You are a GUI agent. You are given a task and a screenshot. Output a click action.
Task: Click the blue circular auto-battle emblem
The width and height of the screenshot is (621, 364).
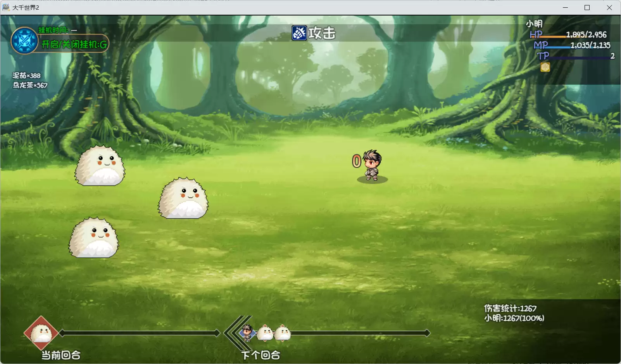tap(24, 41)
